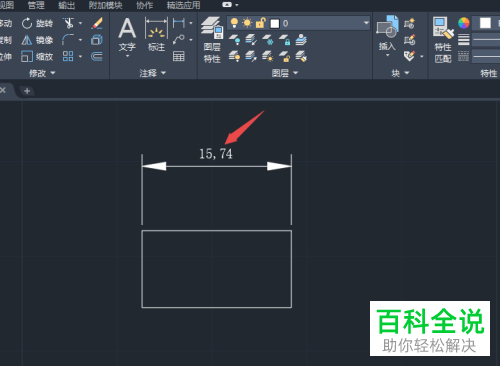Expand the Modify (修改) panel
Viewport: 500px width, 366px height.
point(42,73)
